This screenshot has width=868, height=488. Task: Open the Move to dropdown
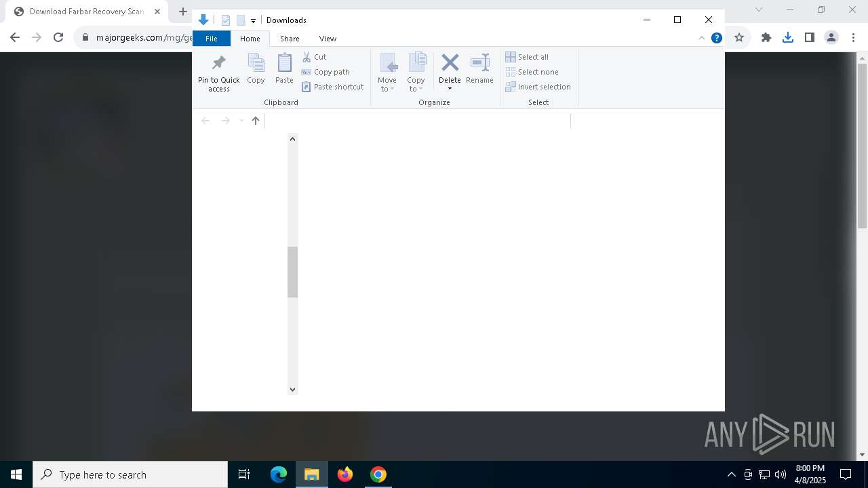[x=387, y=73]
